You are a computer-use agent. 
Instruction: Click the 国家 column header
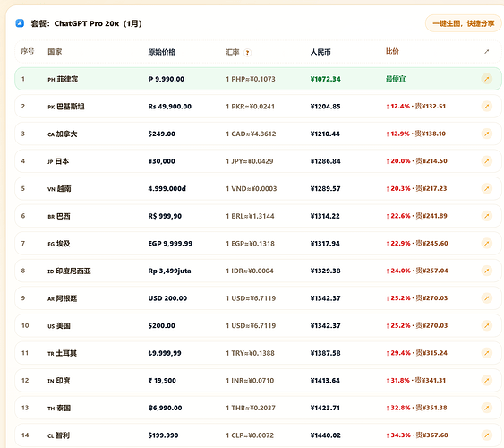pos(55,52)
